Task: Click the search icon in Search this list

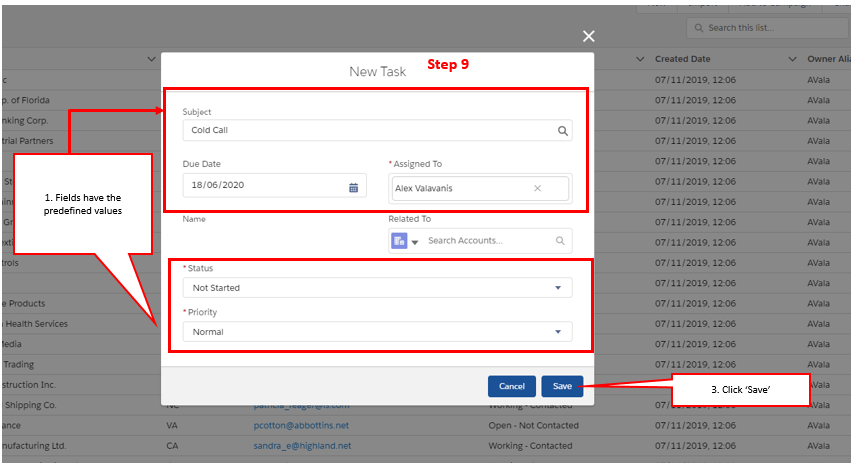Action: coord(699,28)
